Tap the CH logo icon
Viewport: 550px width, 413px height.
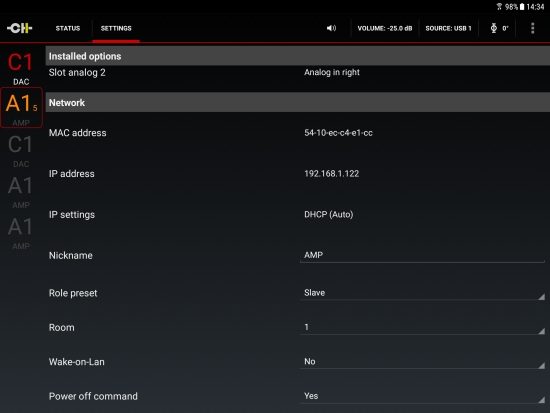pos(20,28)
